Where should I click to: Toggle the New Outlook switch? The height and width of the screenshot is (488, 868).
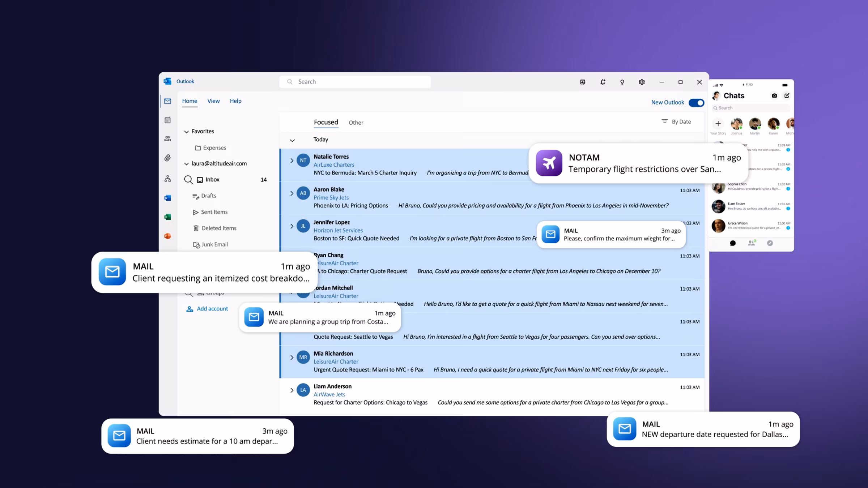tap(696, 103)
